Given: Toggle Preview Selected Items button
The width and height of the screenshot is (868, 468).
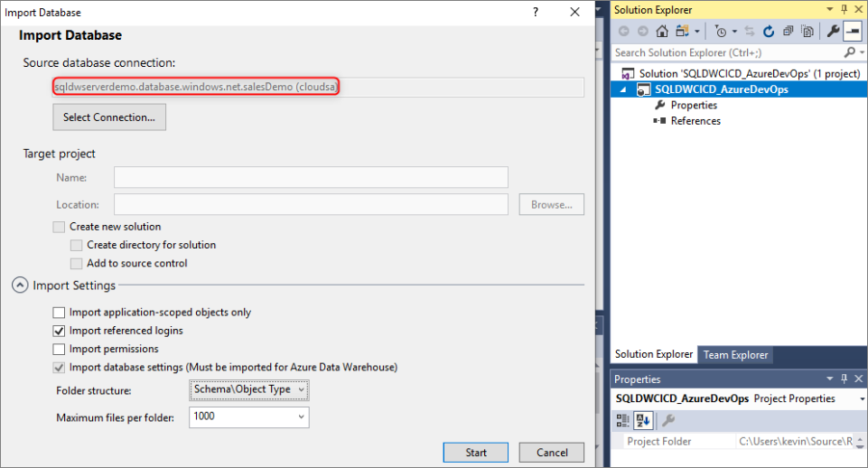Looking at the screenshot, I should click(x=853, y=32).
